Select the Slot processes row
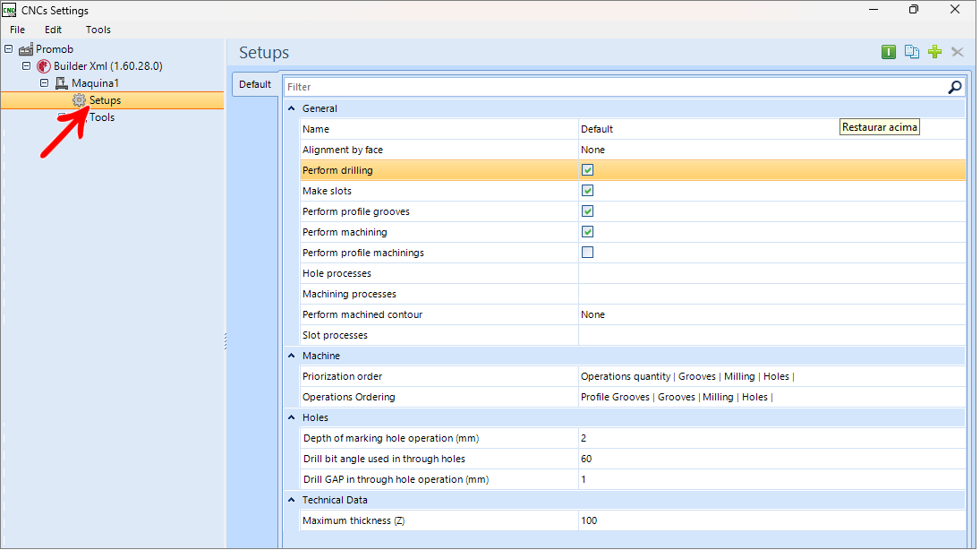Screen dimensions: 980x550 tap(633, 335)
